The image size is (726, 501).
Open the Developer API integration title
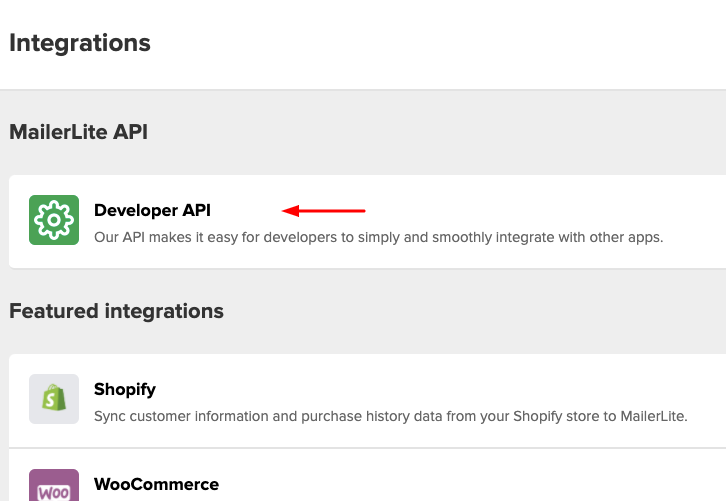[x=152, y=210]
